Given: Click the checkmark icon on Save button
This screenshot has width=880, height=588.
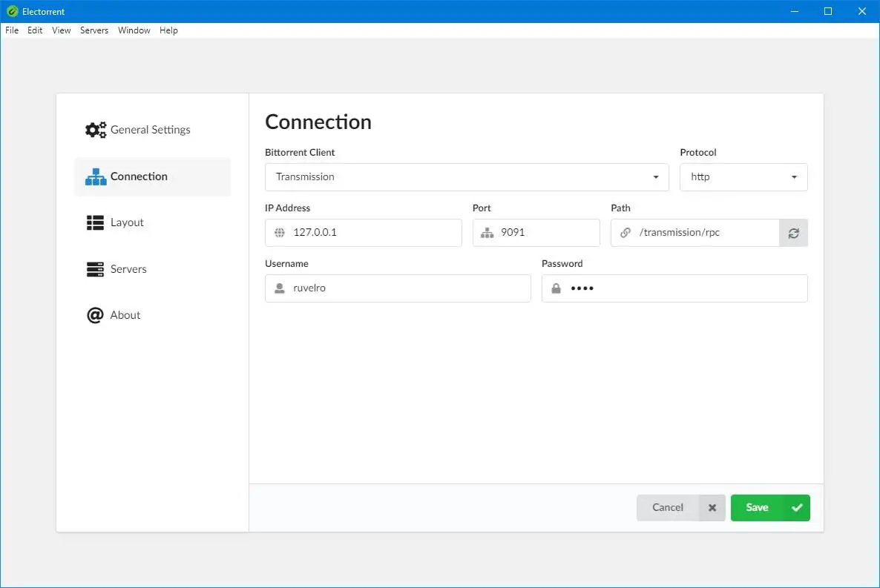Looking at the screenshot, I should coord(797,508).
